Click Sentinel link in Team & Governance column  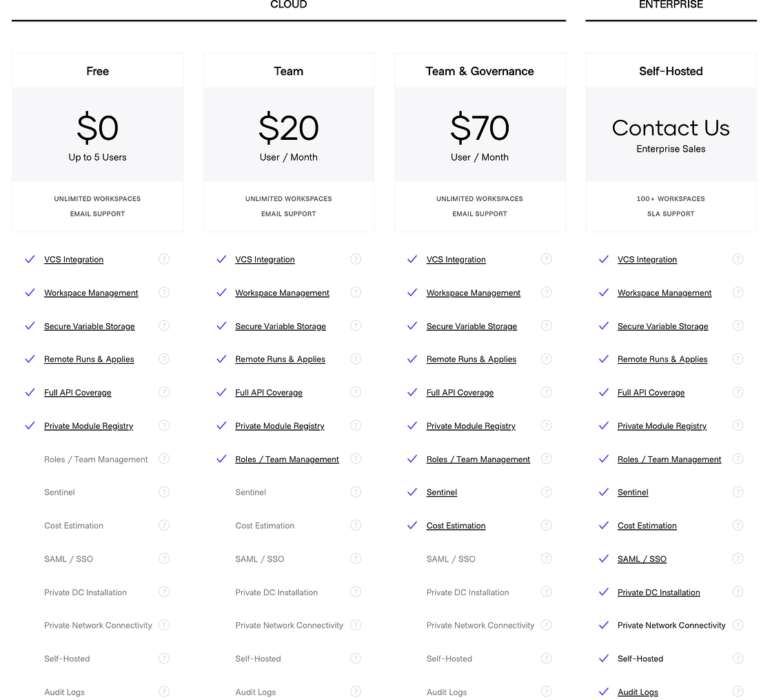pyautogui.click(x=441, y=493)
